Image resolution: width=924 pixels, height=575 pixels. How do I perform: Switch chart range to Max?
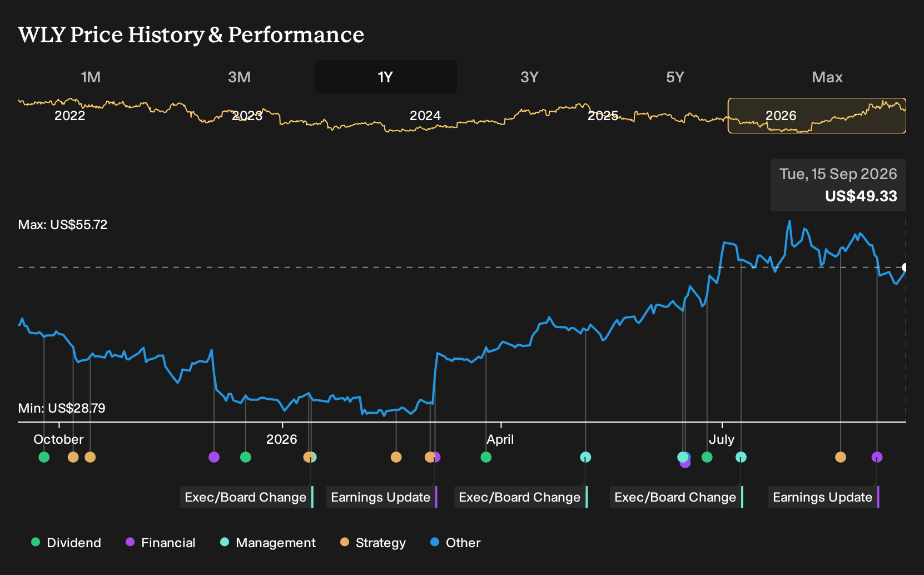[x=827, y=77]
